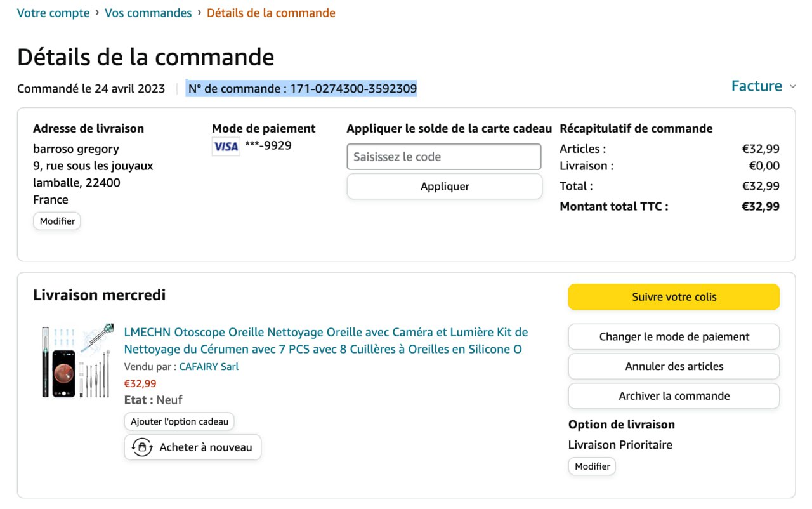Go to Votre compte breadcrumb
This screenshot has width=812, height=509.
(x=53, y=13)
